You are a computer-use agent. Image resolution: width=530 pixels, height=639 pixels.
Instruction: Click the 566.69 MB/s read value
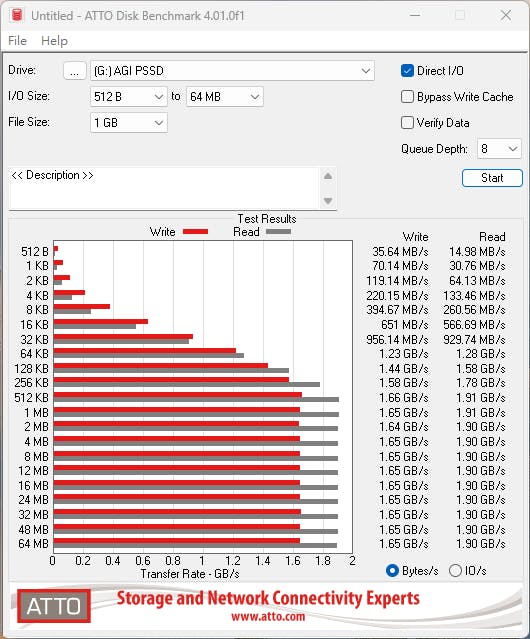click(x=474, y=325)
